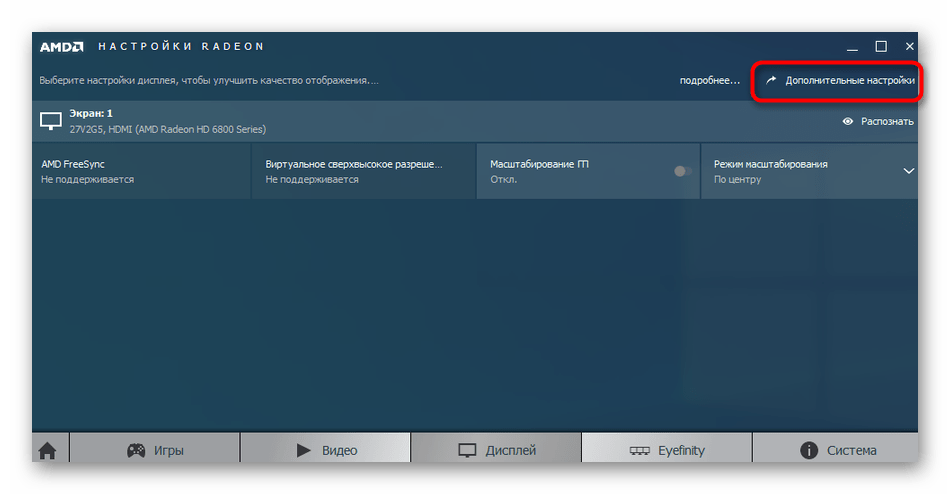
Task: Go to the Home icon tab
Action: [47, 450]
